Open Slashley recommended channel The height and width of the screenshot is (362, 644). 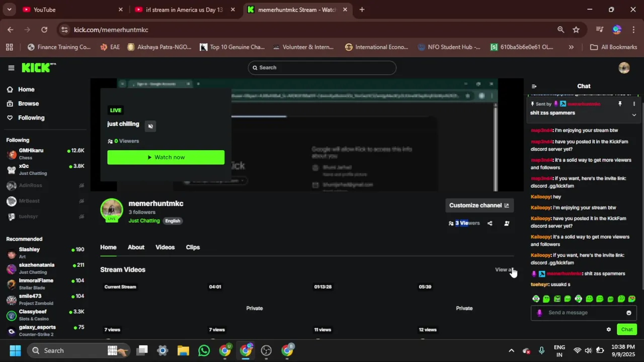pyautogui.click(x=45, y=253)
